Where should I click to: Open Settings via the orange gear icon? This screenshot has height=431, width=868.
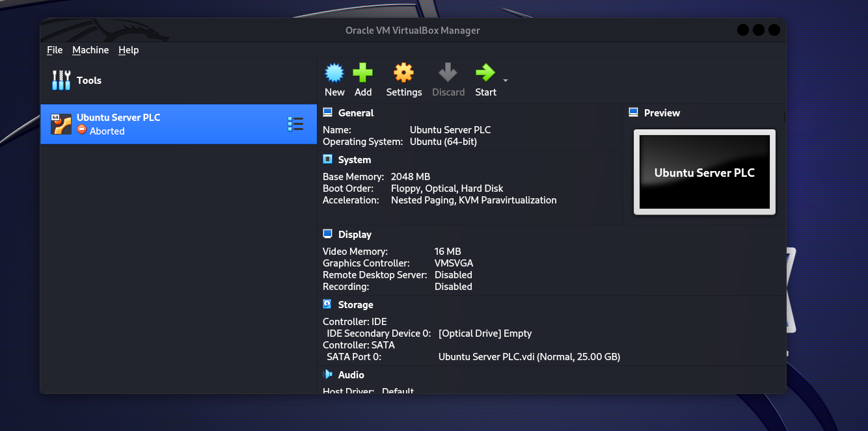tap(404, 73)
